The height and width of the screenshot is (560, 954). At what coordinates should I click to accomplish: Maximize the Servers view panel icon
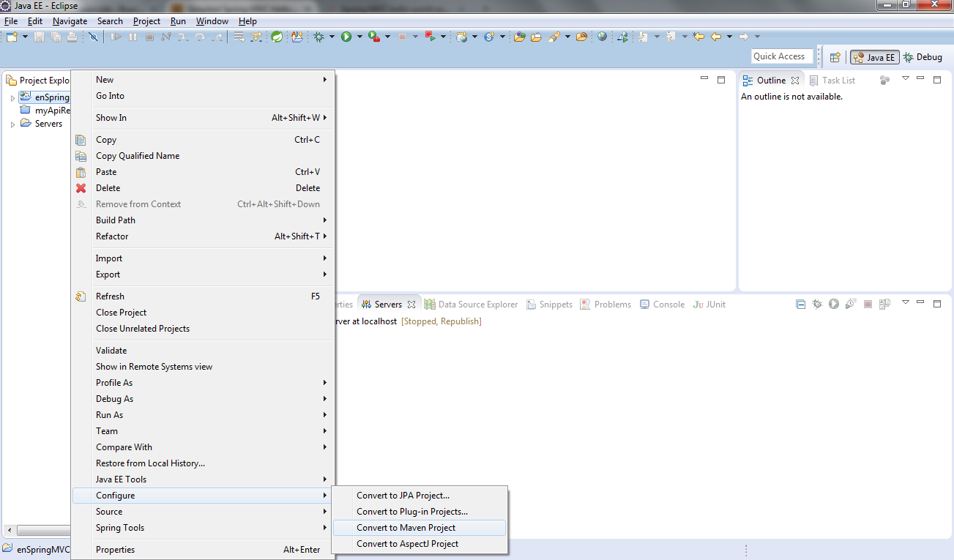(x=937, y=303)
